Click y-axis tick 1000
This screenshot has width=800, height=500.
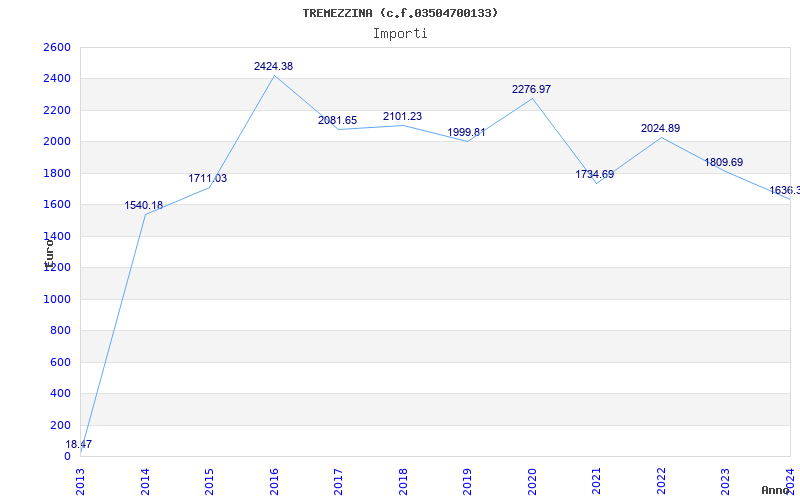tap(57, 299)
